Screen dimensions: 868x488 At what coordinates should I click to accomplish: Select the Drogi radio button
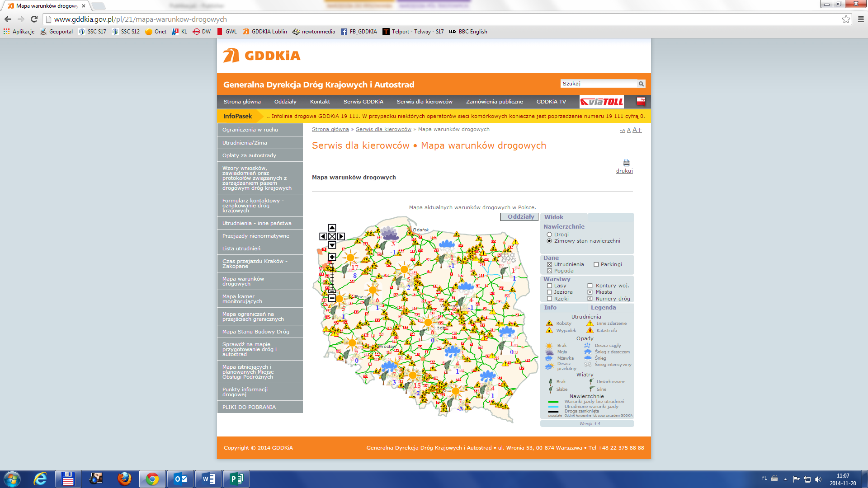[x=549, y=235]
